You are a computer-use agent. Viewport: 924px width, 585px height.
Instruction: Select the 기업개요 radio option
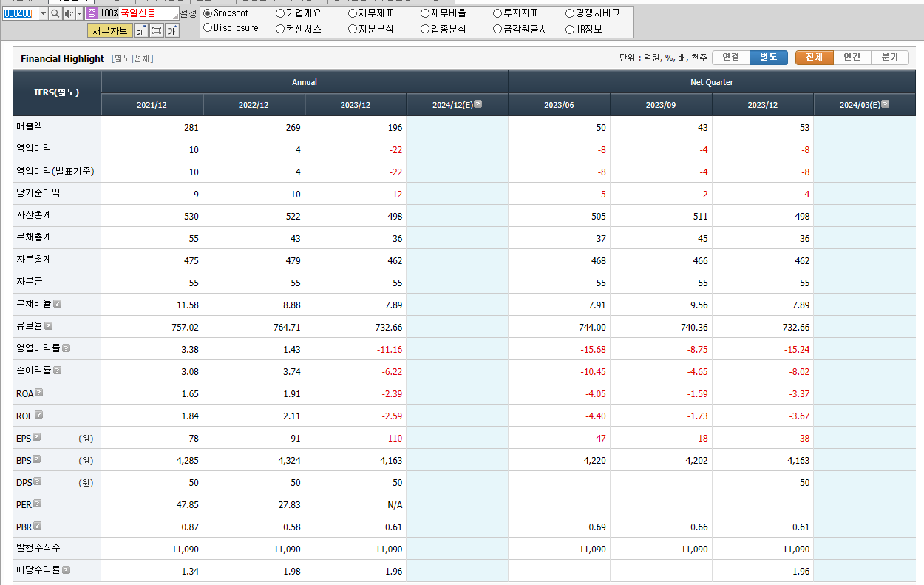280,13
